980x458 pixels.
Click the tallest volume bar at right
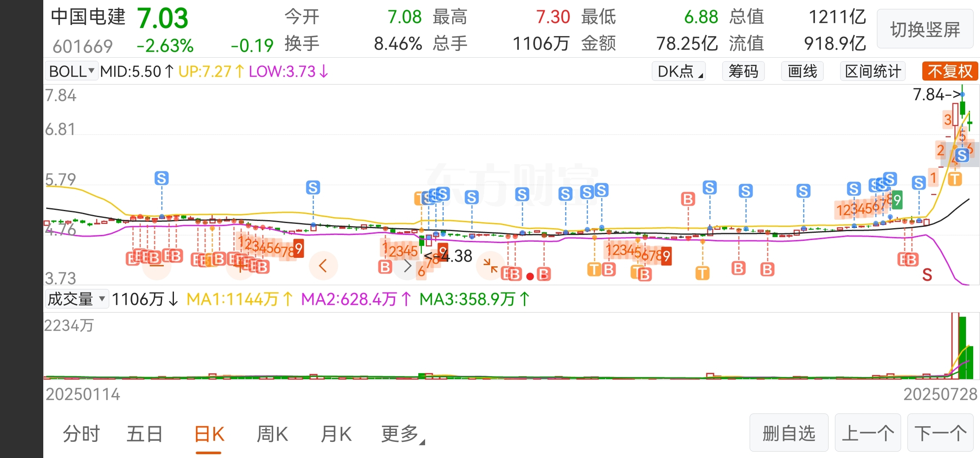(x=955, y=346)
